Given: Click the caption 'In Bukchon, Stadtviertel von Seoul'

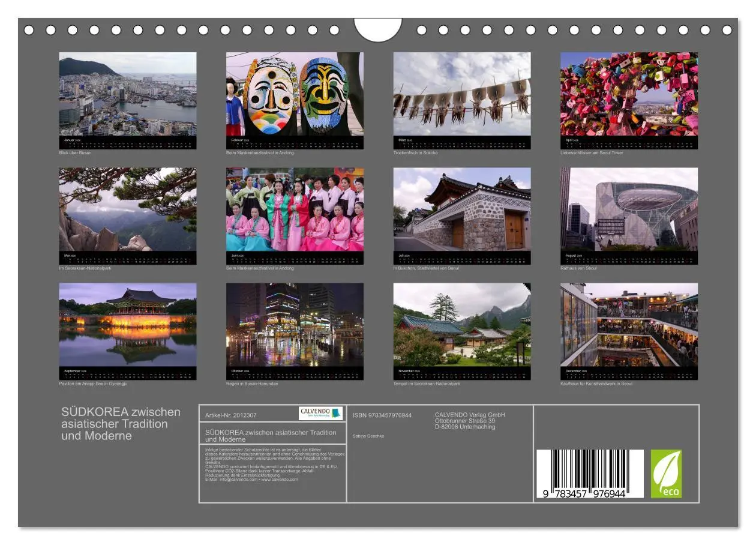Looking at the screenshot, I should (426, 268).
